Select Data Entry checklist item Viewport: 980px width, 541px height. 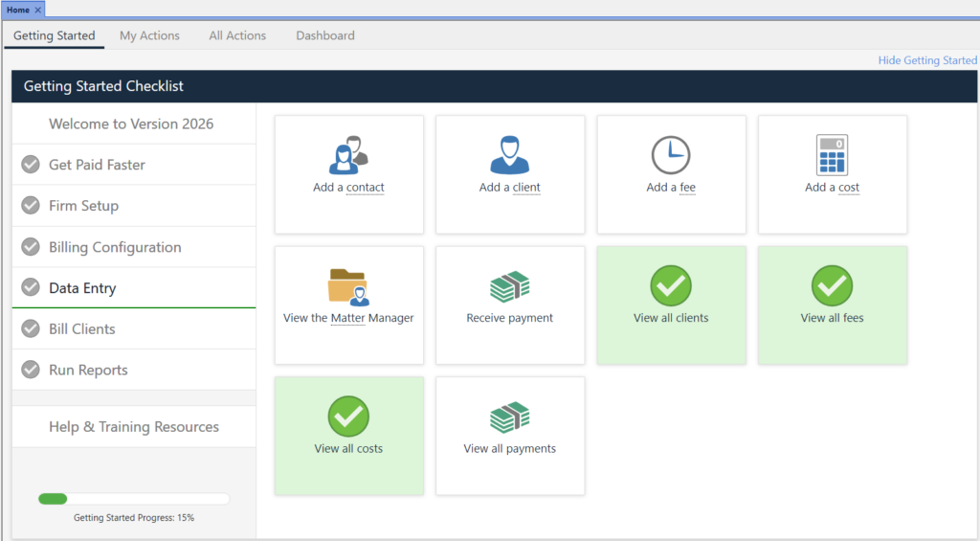[x=134, y=287]
